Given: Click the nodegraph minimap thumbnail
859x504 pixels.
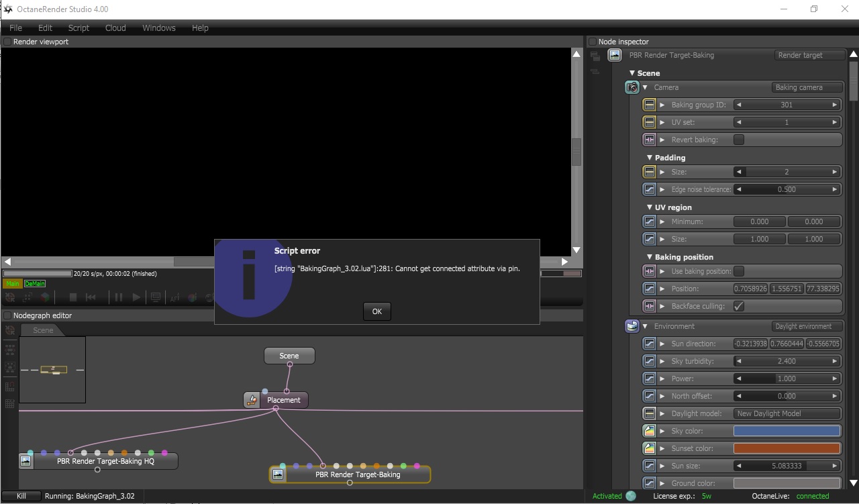Looking at the screenshot, I should (x=52, y=370).
